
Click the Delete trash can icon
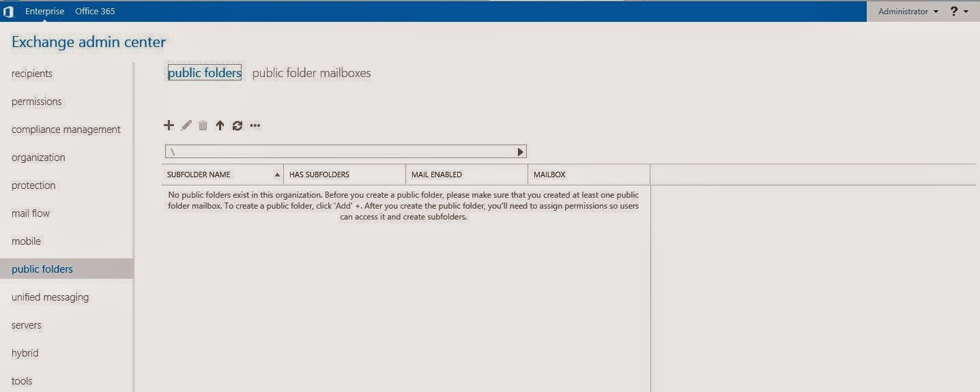coord(203,125)
